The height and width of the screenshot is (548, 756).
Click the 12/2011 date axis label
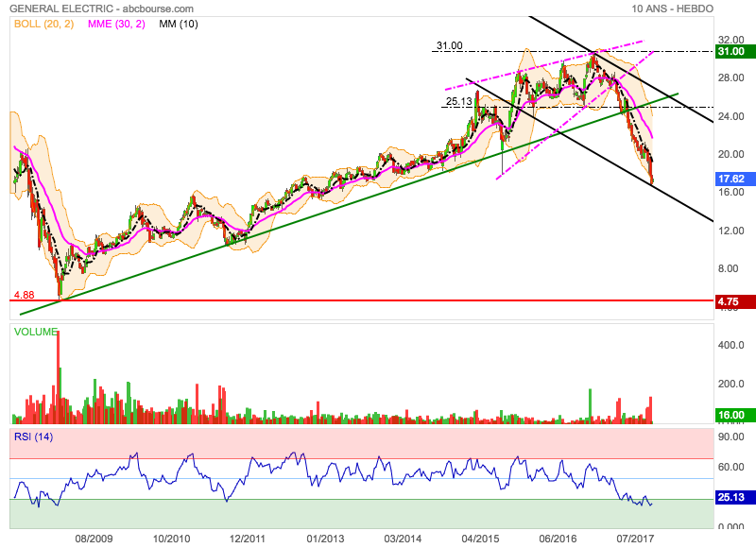click(247, 539)
